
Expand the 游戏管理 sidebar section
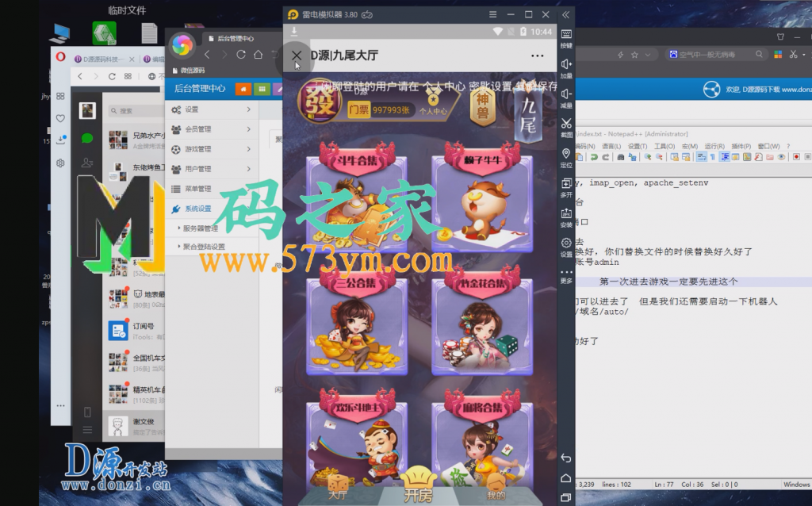(x=212, y=149)
